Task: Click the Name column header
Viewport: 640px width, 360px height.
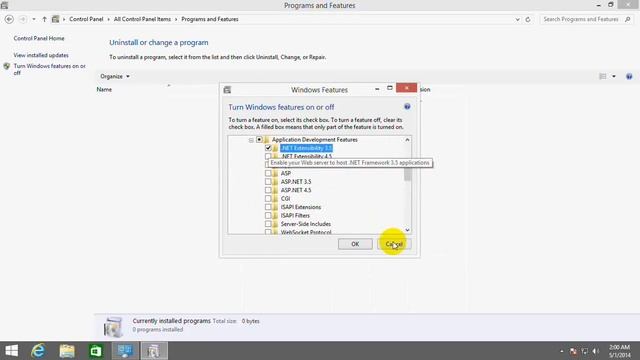Action: (x=104, y=89)
